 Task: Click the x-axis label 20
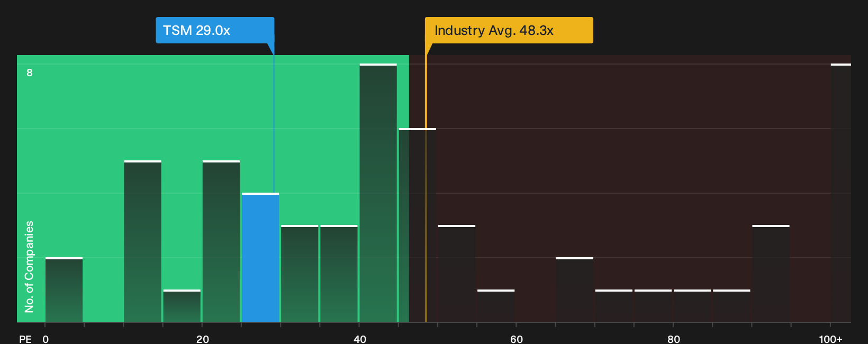click(x=203, y=339)
